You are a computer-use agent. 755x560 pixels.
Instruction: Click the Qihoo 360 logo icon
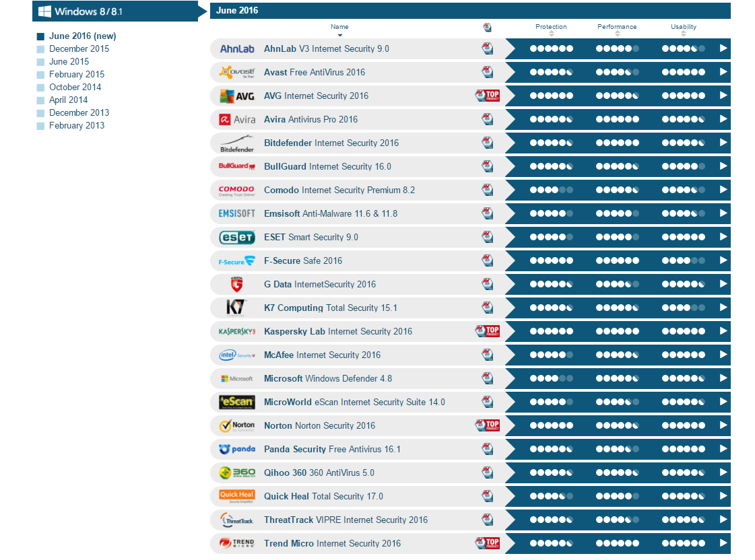[x=237, y=473]
